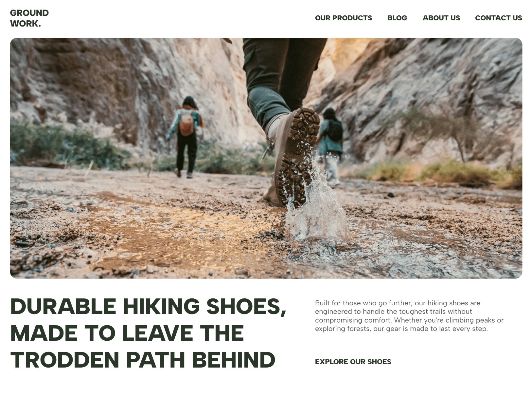
Task: Select CONTACT US in the navigation
Action: 498,18
